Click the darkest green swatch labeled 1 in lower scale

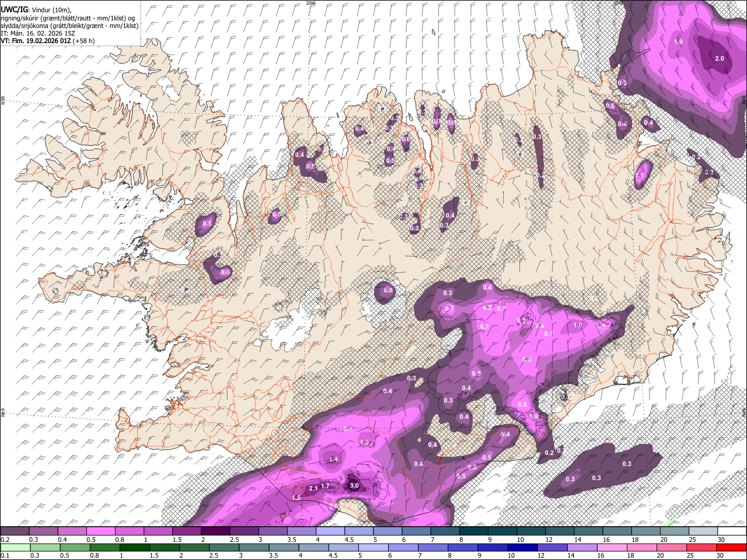(x=135, y=547)
